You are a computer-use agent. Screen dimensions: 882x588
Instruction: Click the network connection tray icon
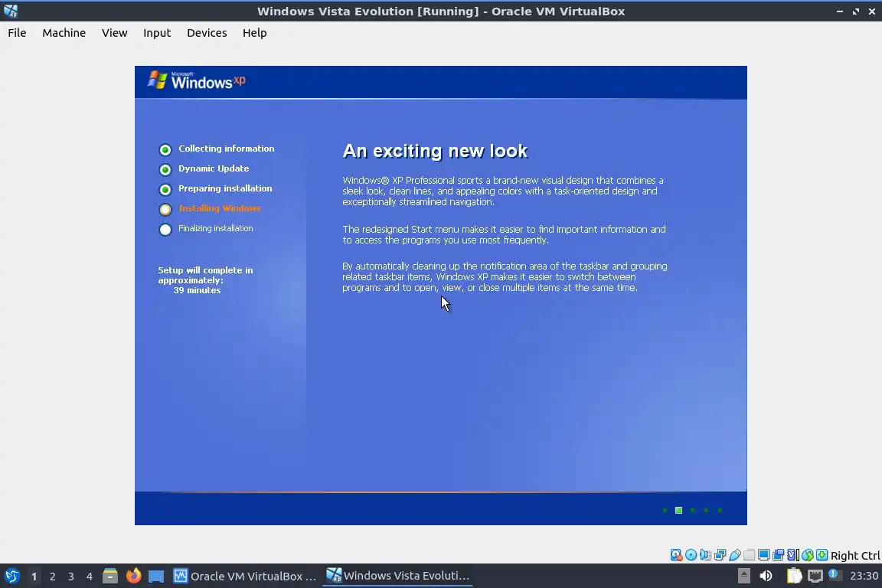pyautogui.click(x=815, y=576)
